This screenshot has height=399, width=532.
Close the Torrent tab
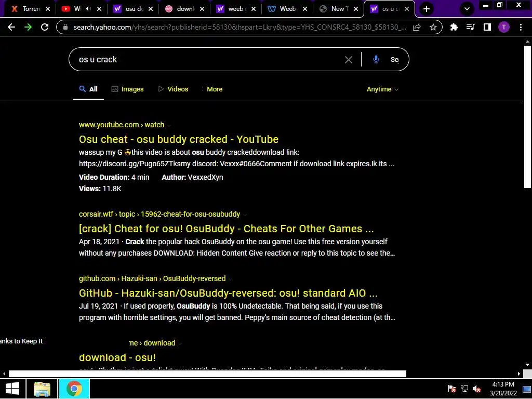coord(48,9)
